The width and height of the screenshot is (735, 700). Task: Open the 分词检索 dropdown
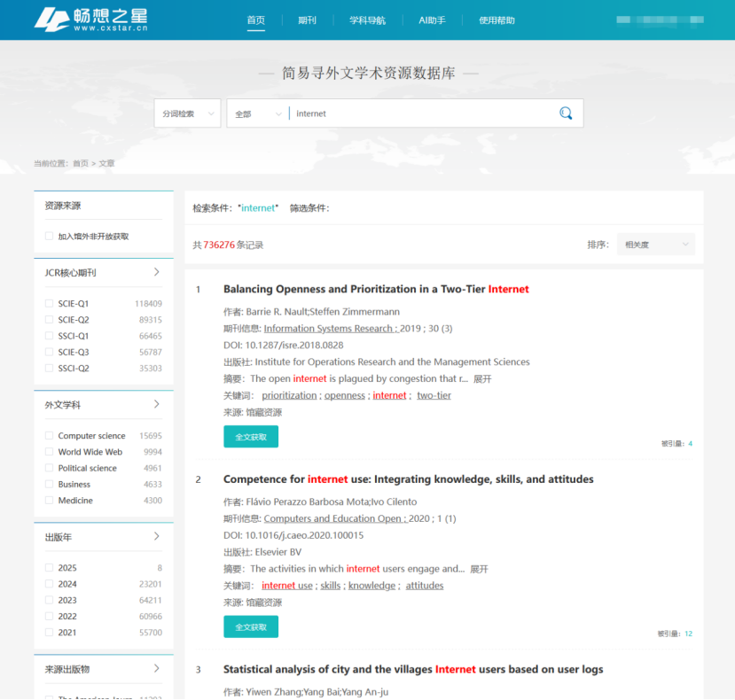(x=187, y=113)
